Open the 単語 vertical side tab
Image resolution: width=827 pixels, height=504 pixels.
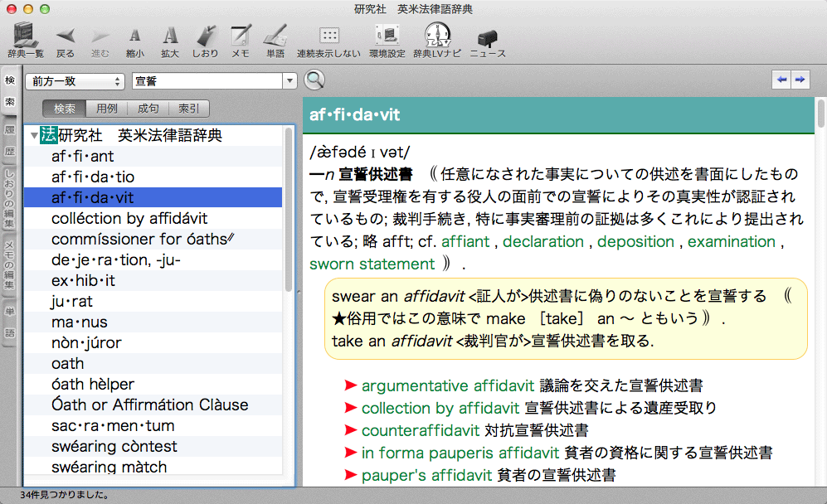click(x=10, y=322)
